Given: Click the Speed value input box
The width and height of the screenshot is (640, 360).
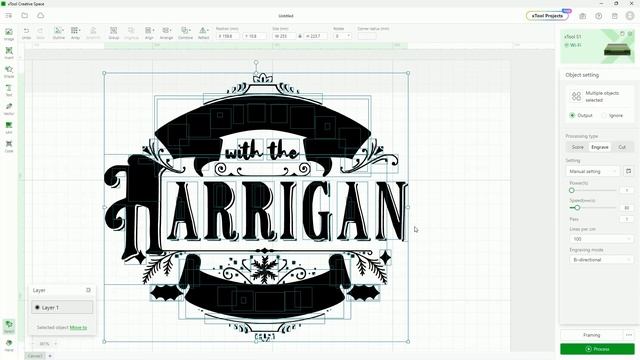Looking at the screenshot, I should coord(627,208).
